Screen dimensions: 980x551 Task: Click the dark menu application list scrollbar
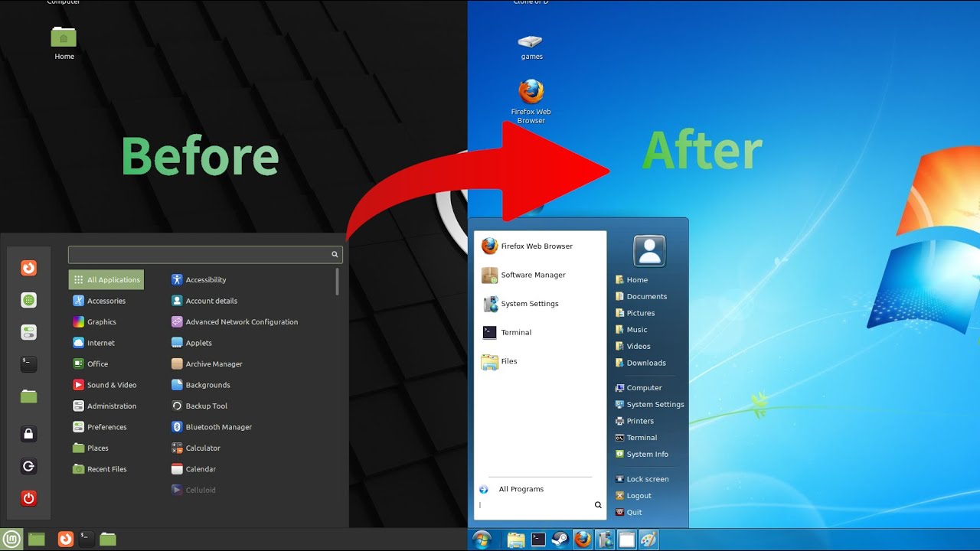coord(337,281)
